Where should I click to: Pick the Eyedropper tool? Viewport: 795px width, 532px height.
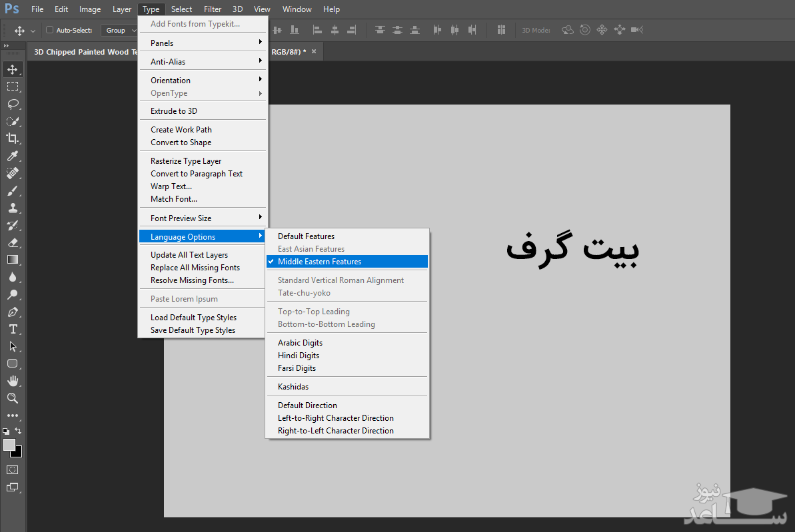pyautogui.click(x=13, y=156)
